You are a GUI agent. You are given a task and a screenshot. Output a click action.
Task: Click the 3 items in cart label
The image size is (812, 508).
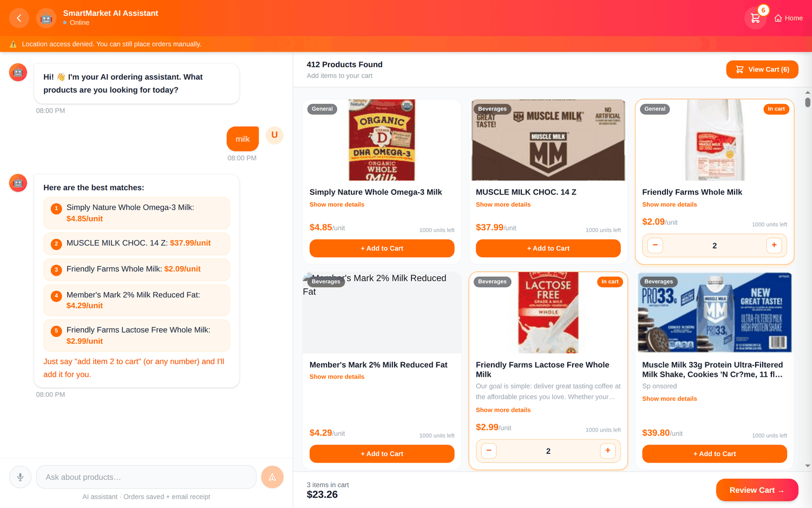tap(328, 485)
